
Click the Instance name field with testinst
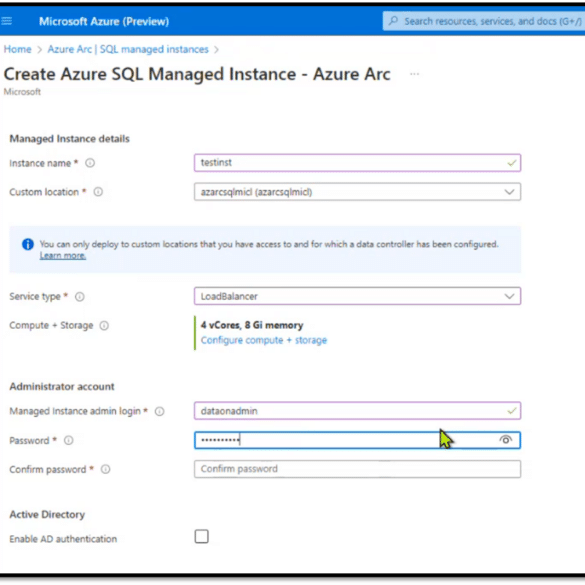click(x=357, y=163)
